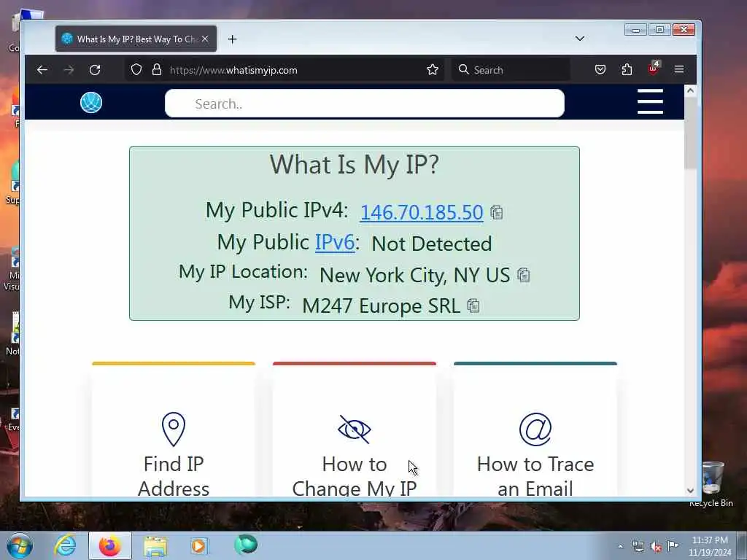Open the site hamburger menu
747x560 pixels.
[x=650, y=101]
